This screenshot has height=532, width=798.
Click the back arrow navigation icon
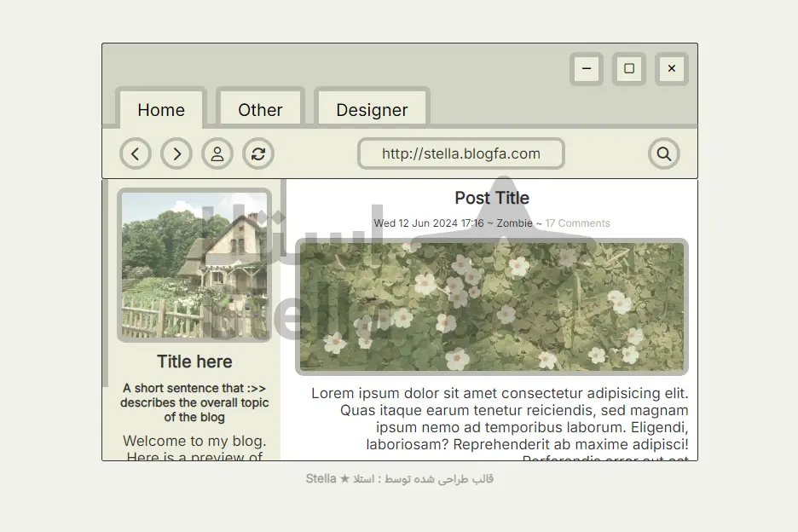136,154
